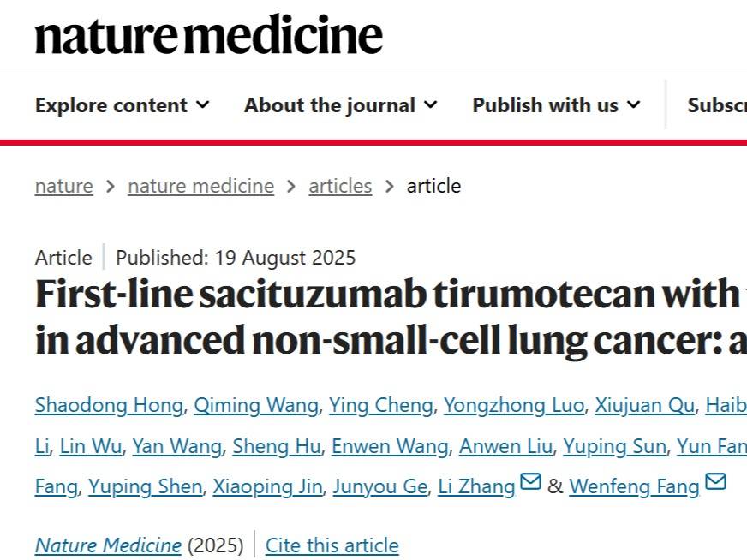Expand Publish with us menu
The width and height of the screenshot is (747, 560).
(557, 104)
